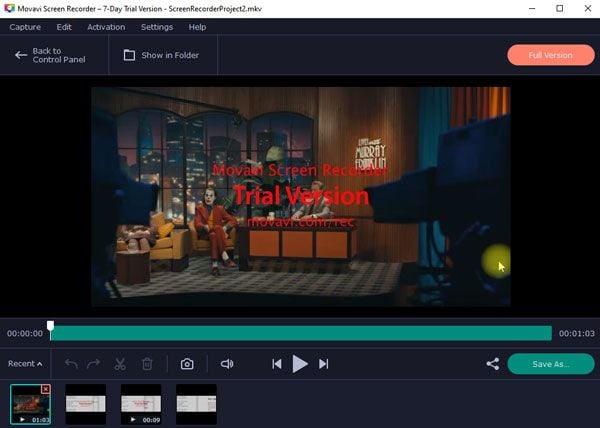This screenshot has width=600, height=428.
Task: Open the Activation menu
Action: coord(106,27)
